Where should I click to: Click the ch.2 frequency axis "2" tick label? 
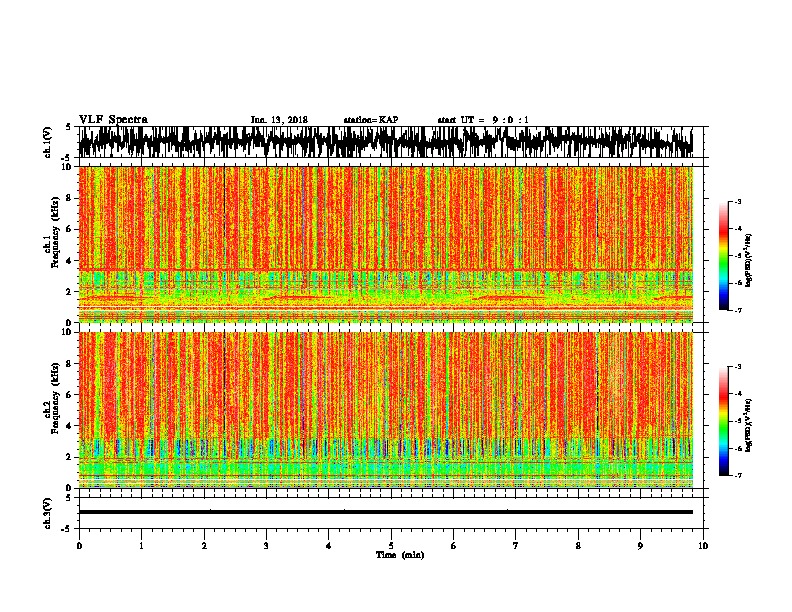pos(69,457)
